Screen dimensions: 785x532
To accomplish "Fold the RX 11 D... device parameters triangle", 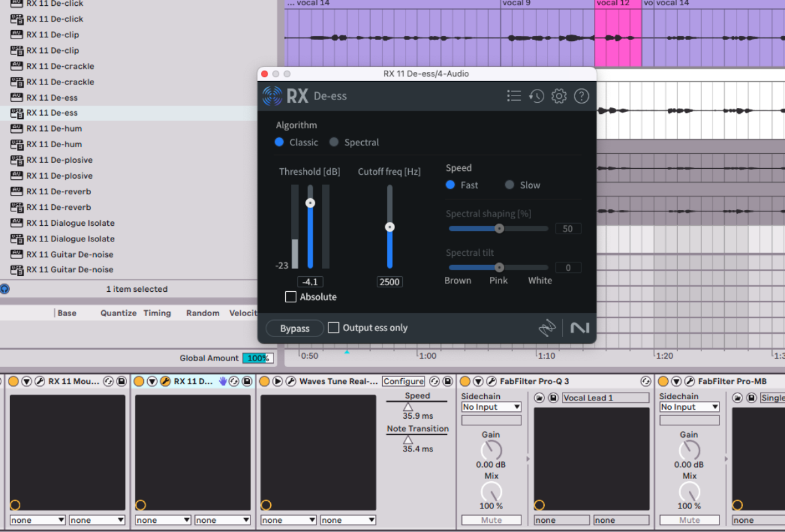I will click(x=152, y=381).
